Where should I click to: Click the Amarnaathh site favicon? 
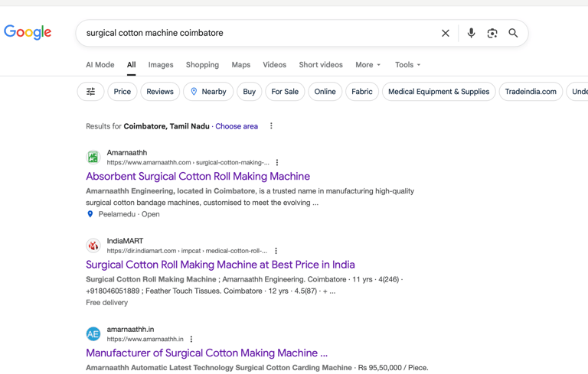(93, 157)
